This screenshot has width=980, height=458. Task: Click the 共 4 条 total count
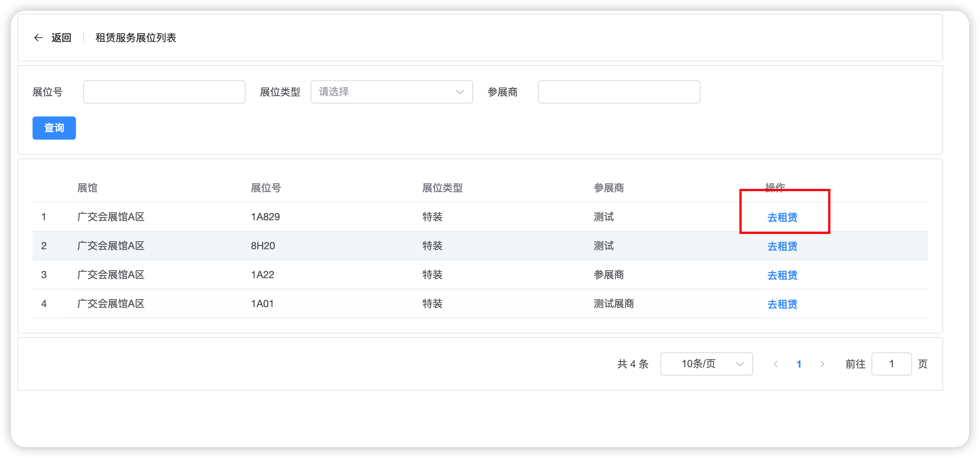[633, 364]
